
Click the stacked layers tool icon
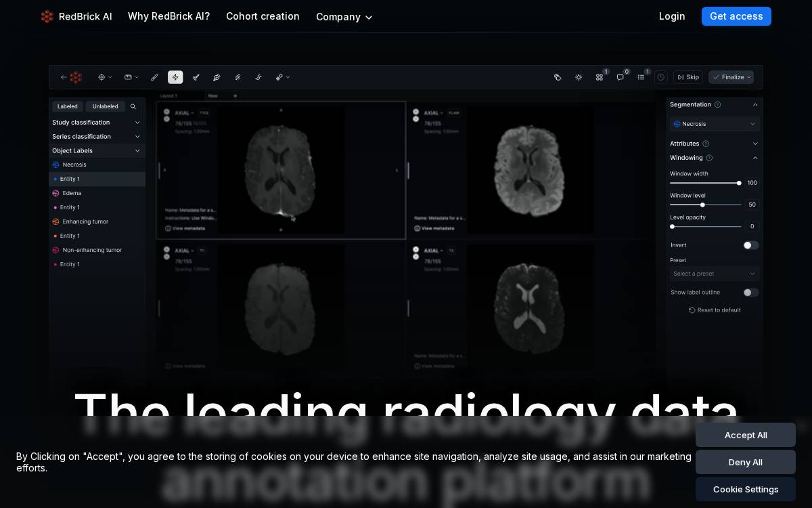point(238,77)
